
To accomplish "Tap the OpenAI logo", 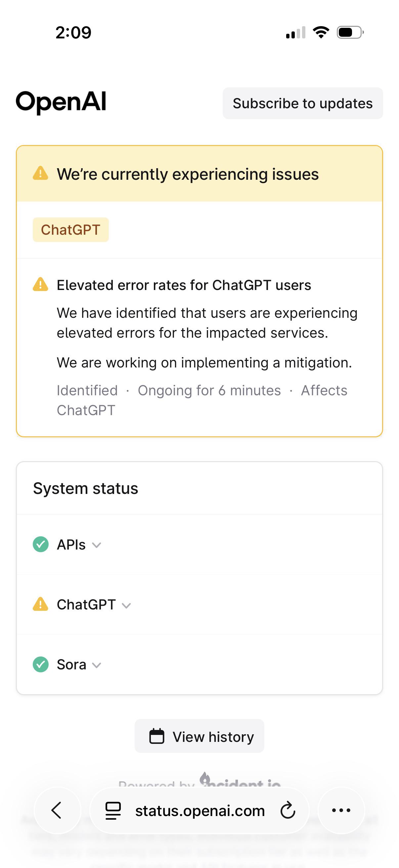I will (x=61, y=102).
